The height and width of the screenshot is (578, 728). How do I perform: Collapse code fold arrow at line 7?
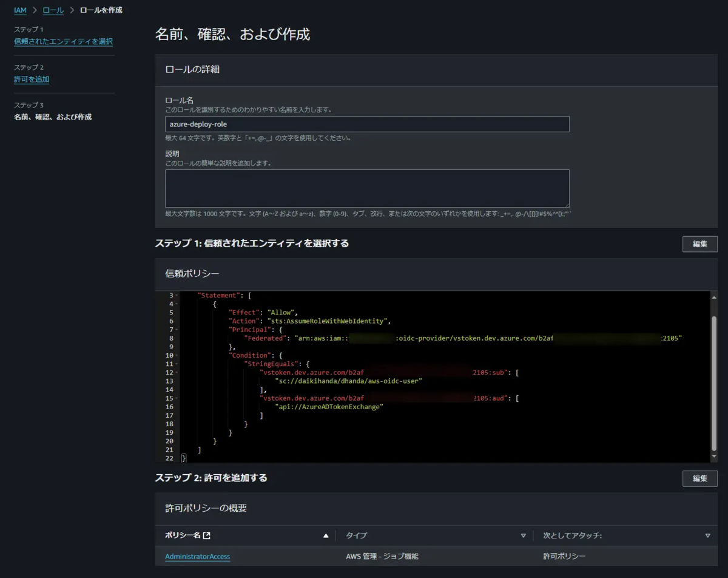click(177, 329)
